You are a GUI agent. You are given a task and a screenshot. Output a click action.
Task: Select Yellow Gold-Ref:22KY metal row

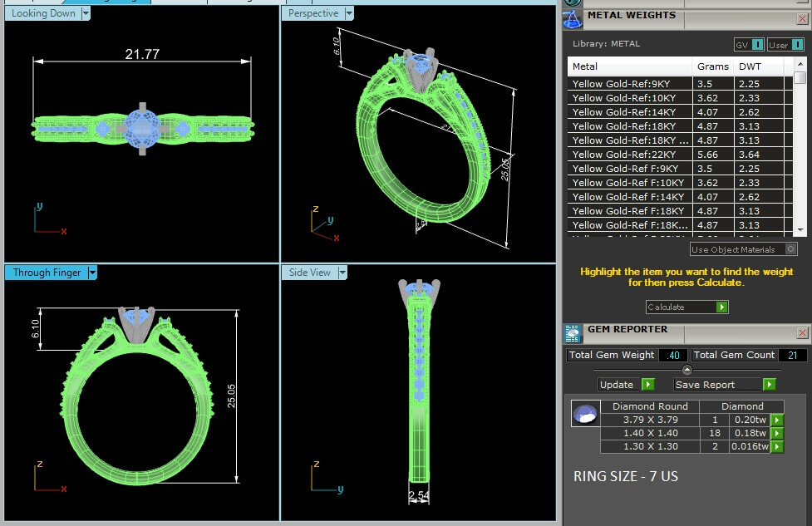(629, 155)
